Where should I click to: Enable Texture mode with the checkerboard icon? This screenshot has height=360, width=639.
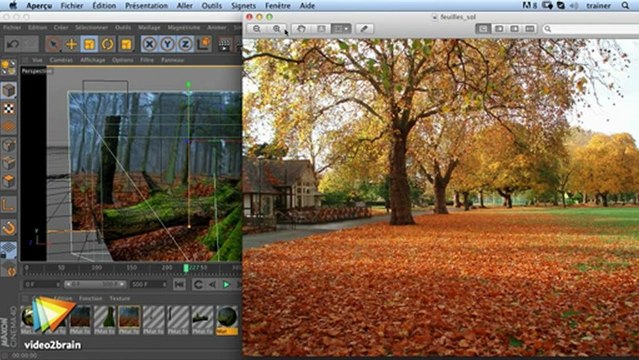click(x=8, y=108)
